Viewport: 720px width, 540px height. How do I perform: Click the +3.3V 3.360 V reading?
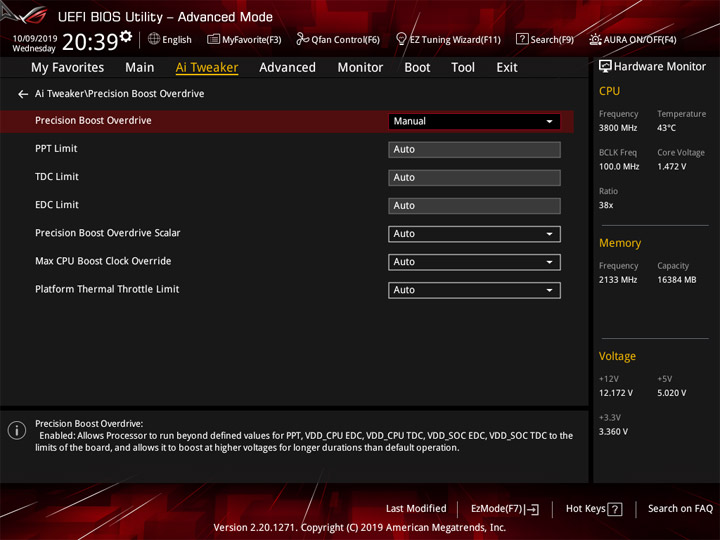(613, 432)
